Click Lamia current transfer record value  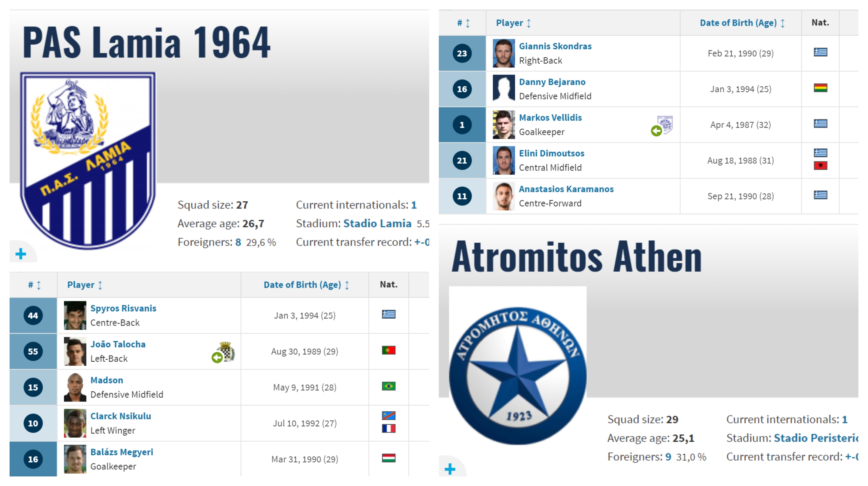422,242
